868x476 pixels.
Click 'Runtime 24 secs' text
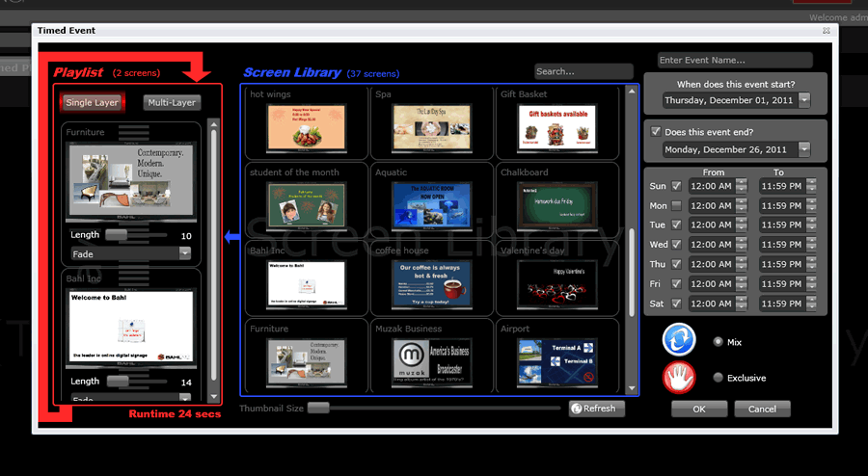[175, 413]
